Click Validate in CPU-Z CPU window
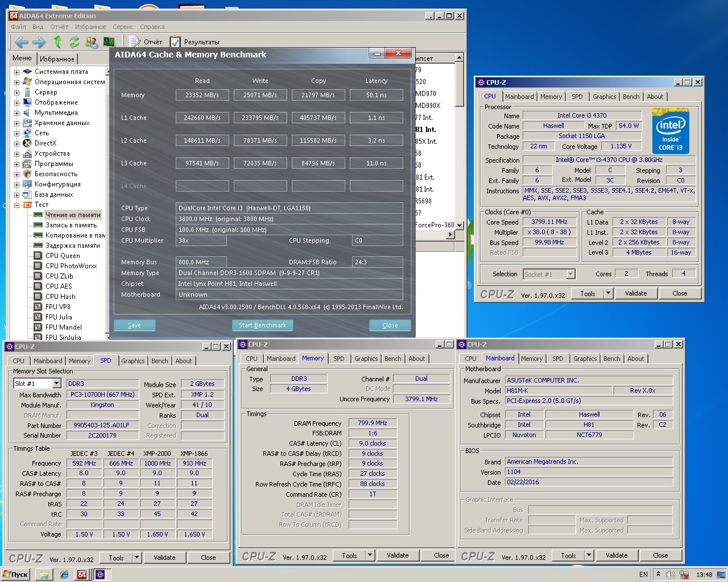Image resolution: width=728 pixels, height=582 pixels. coord(636,293)
